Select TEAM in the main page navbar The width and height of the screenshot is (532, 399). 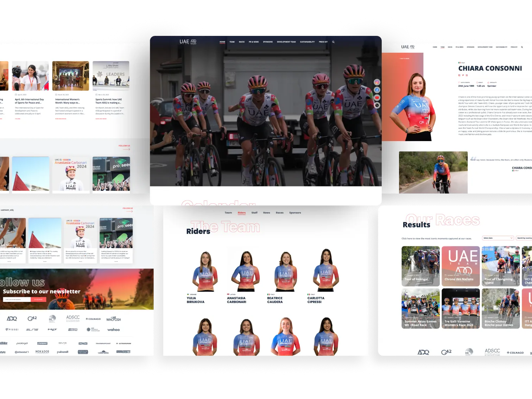tap(232, 42)
